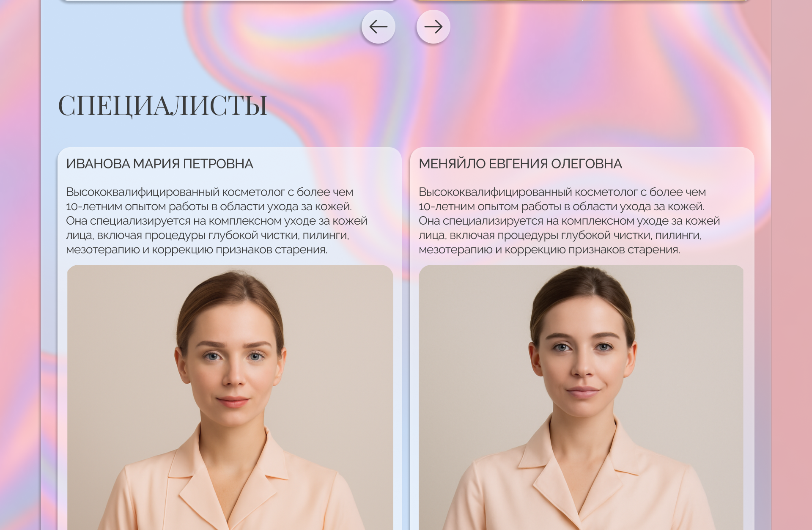Click 'лица, включая процедуры' line in left card

207,235
